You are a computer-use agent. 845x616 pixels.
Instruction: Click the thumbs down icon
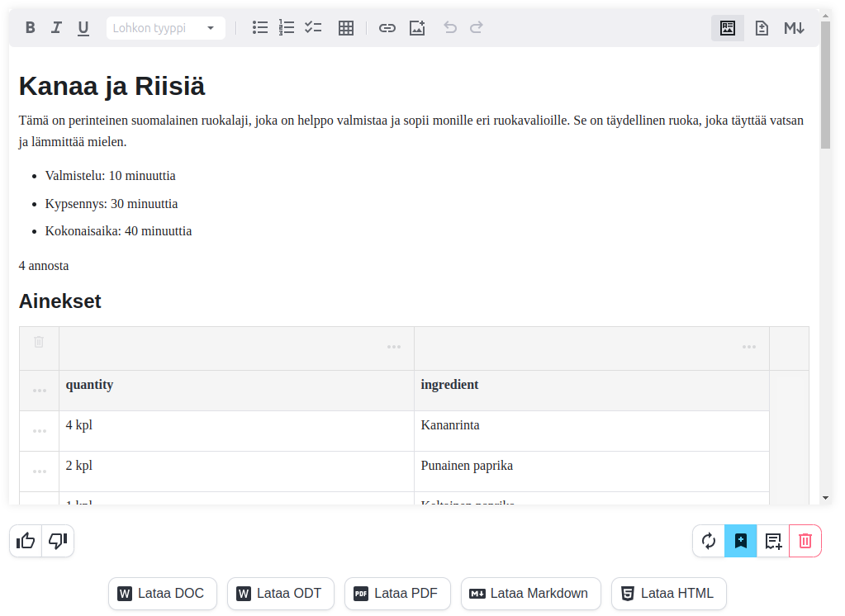tap(58, 541)
